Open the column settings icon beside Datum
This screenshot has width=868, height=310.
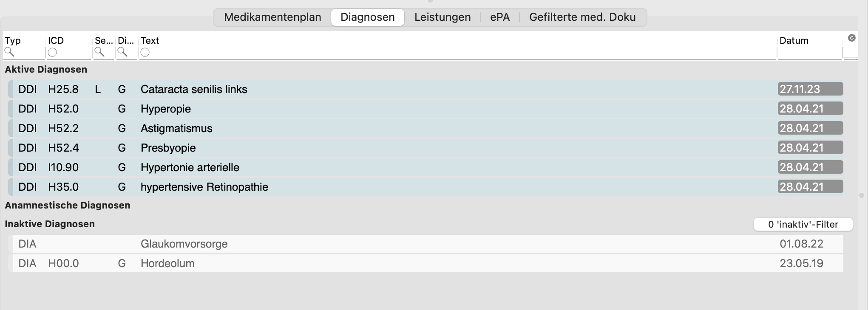click(851, 38)
